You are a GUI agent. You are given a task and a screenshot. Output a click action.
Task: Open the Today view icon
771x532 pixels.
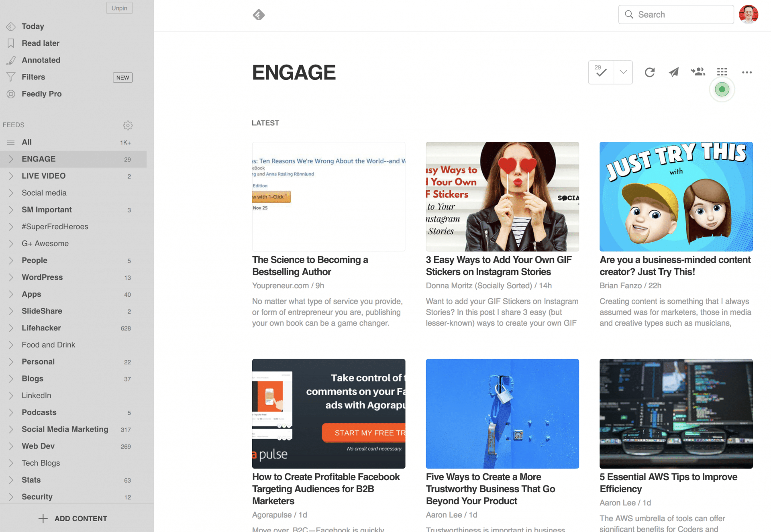11,26
